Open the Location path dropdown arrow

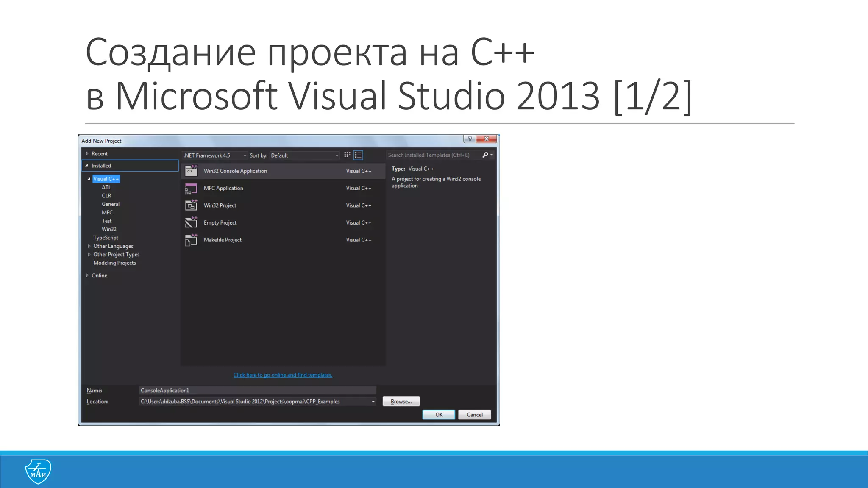(x=373, y=402)
